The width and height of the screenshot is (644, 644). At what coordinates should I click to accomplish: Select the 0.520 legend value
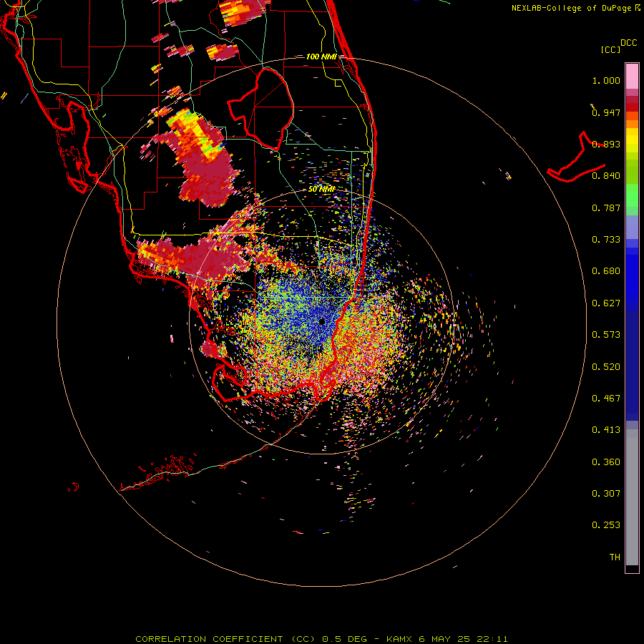point(606,367)
